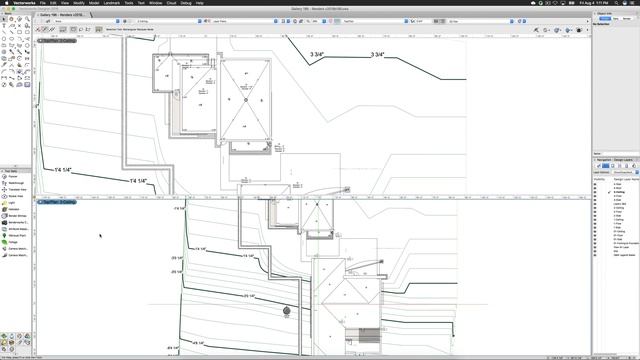Screen dimensions: 640x360
Task: Open the Classes dropdown showing None
Action: 86,21
